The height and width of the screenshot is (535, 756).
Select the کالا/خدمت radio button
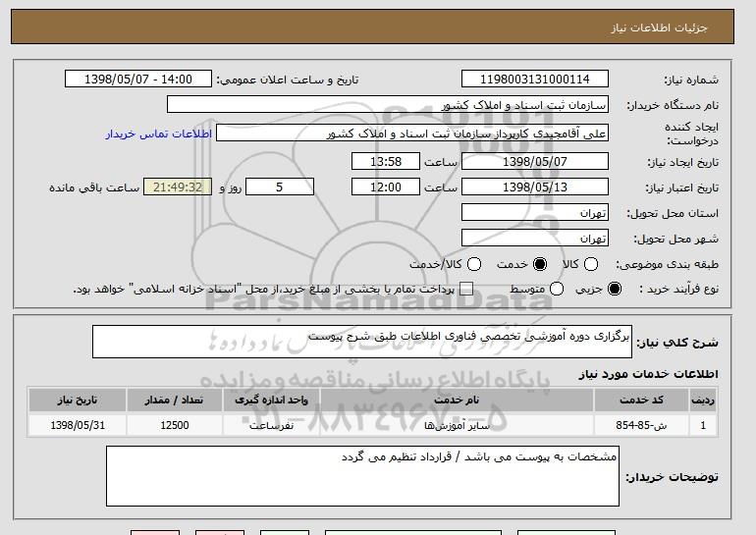coord(474,264)
